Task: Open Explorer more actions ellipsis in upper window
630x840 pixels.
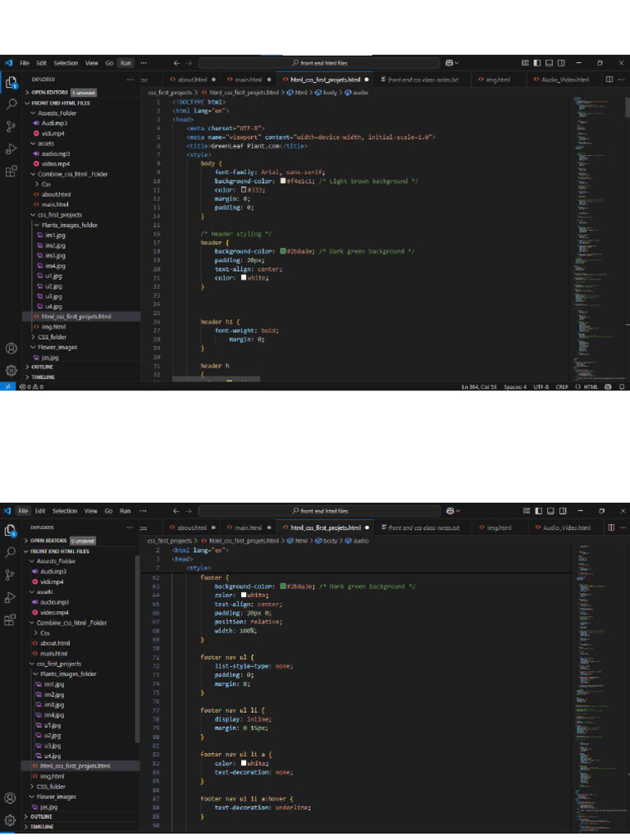Action: coord(130,80)
